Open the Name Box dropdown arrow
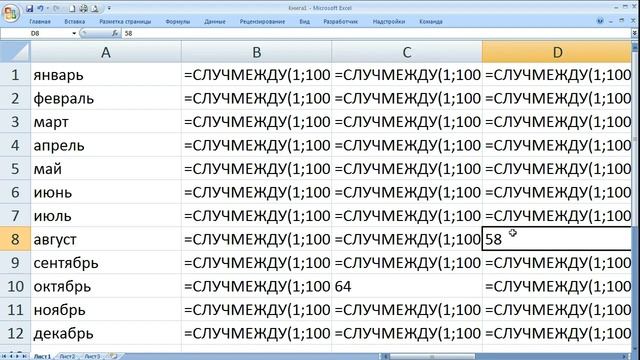Viewport: 640px width, 360px height. pyautogui.click(x=74, y=33)
